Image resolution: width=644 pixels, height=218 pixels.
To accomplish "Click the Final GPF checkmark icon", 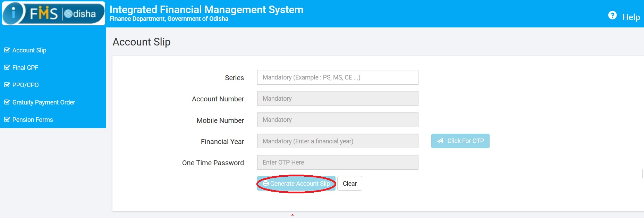I will click(x=7, y=67).
